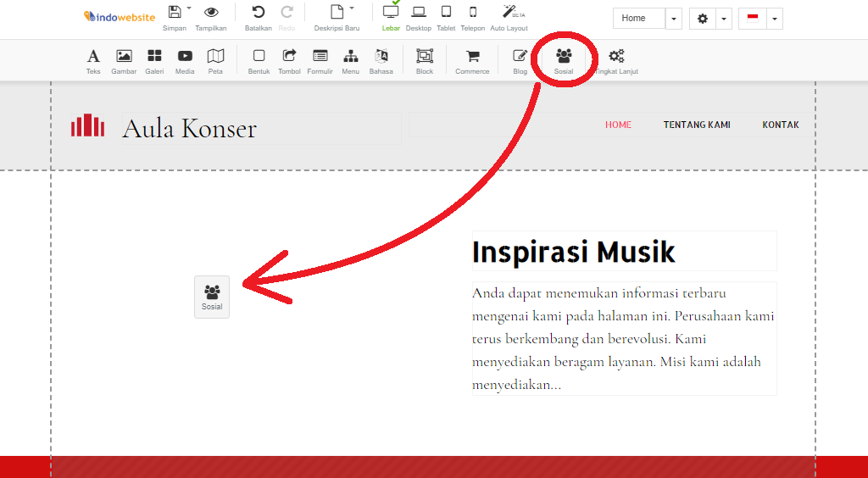Open the Commerce cart tool
Screen dimensions: 868x478
(x=472, y=60)
